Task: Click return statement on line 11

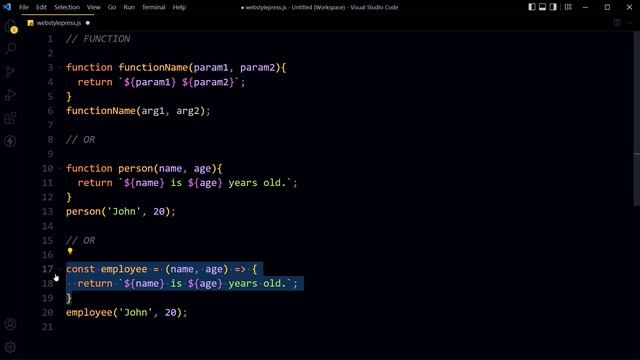Action: point(187,182)
